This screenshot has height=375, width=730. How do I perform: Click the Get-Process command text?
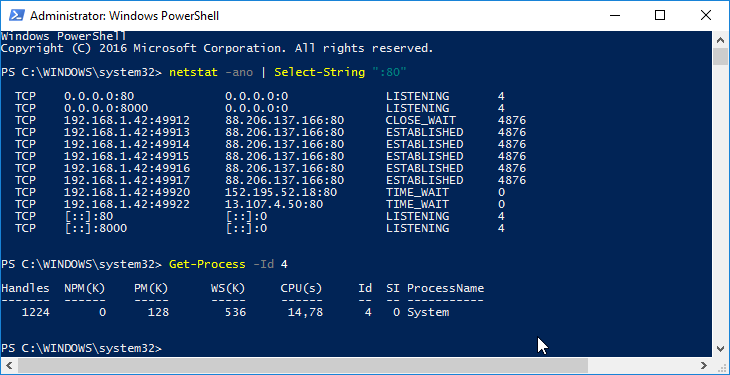pyautogui.click(x=207, y=264)
